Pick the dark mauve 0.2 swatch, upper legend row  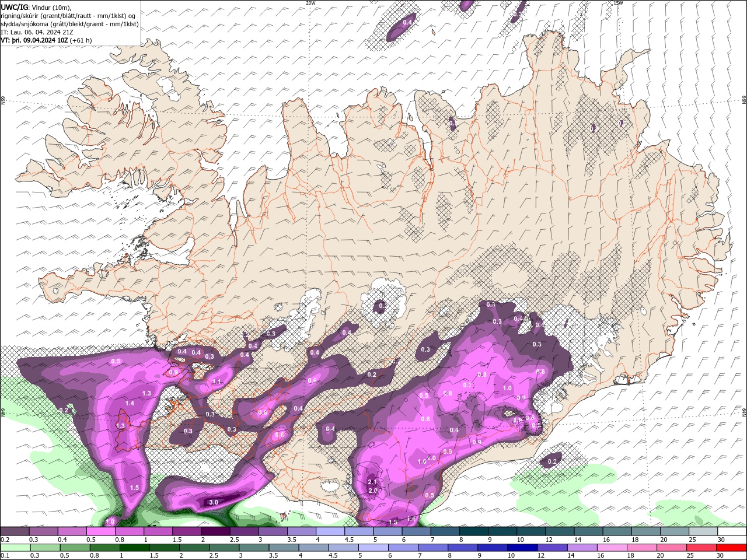click(x=15, y=531)
